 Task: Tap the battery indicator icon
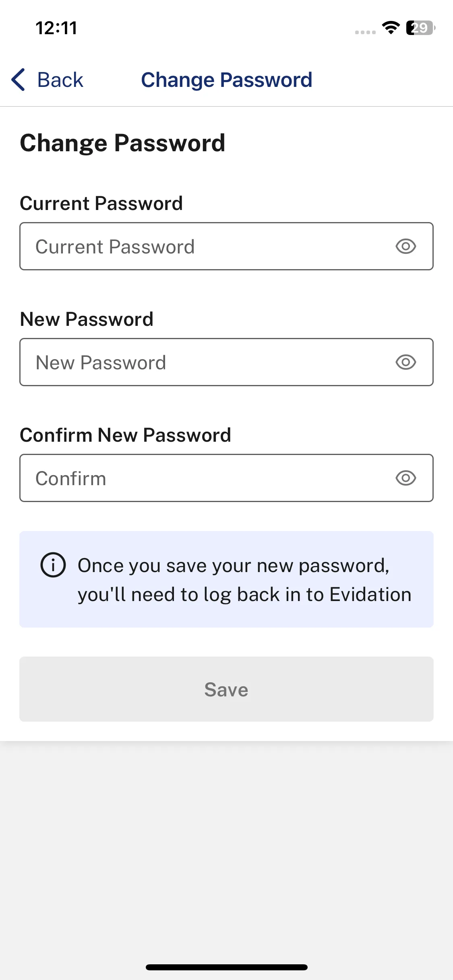(420, 28)
